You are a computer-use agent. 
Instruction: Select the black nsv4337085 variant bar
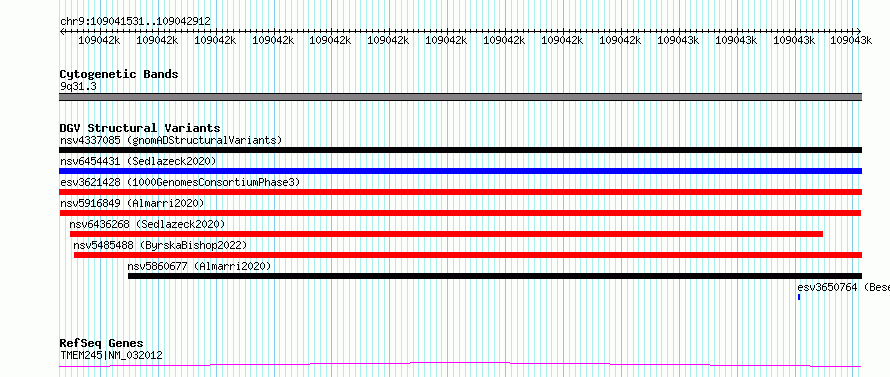click(460, 150)
